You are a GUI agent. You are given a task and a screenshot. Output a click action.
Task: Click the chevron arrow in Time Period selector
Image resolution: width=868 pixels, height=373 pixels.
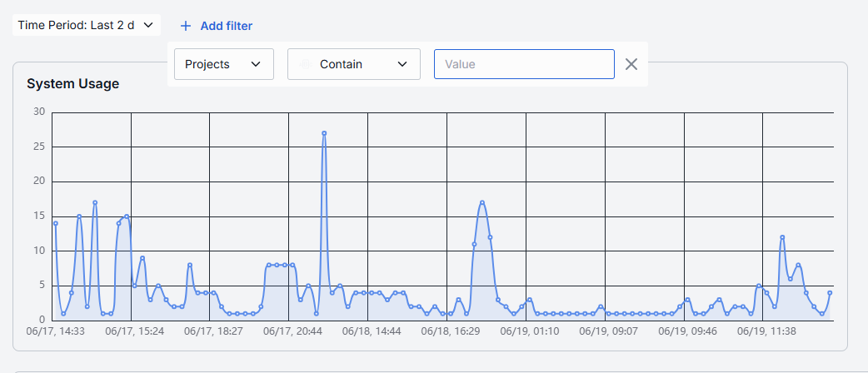(147, 26)
